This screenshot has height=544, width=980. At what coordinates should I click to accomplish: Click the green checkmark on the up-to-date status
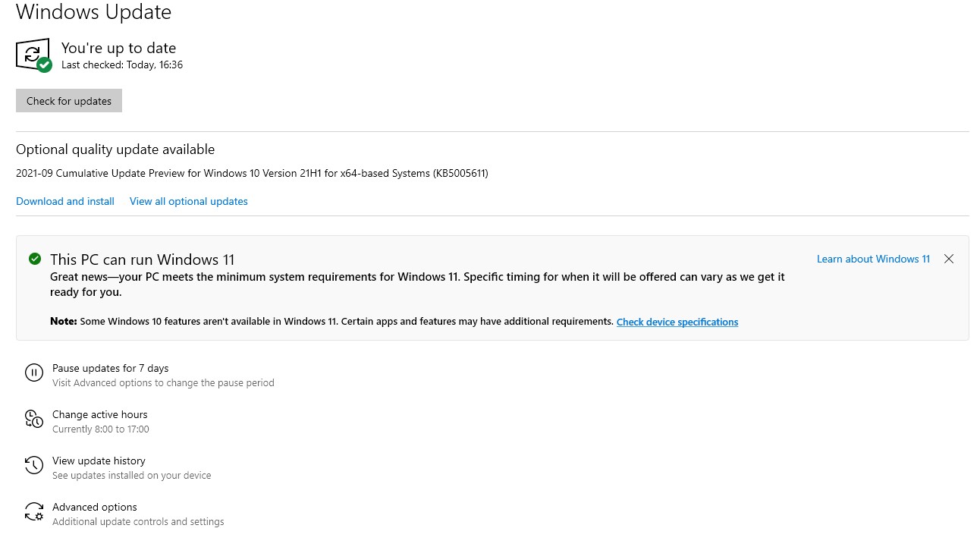44,65
